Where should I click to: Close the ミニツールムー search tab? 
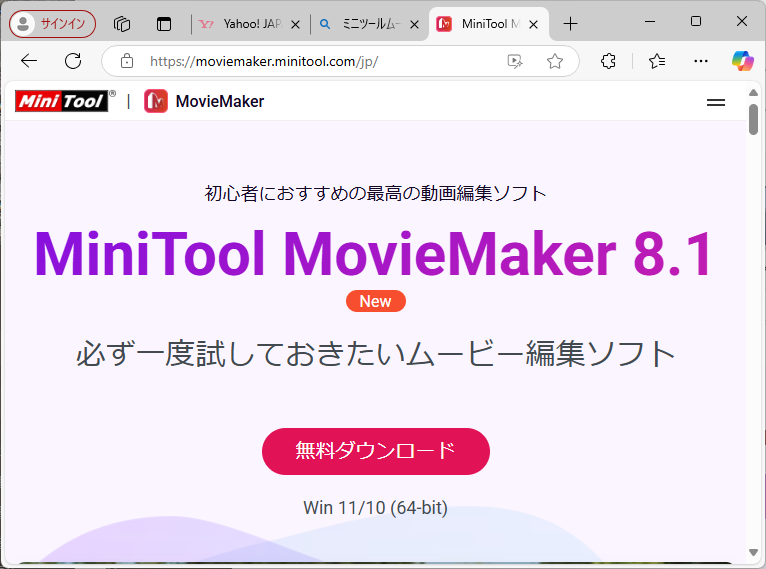[x=414, y=24]
